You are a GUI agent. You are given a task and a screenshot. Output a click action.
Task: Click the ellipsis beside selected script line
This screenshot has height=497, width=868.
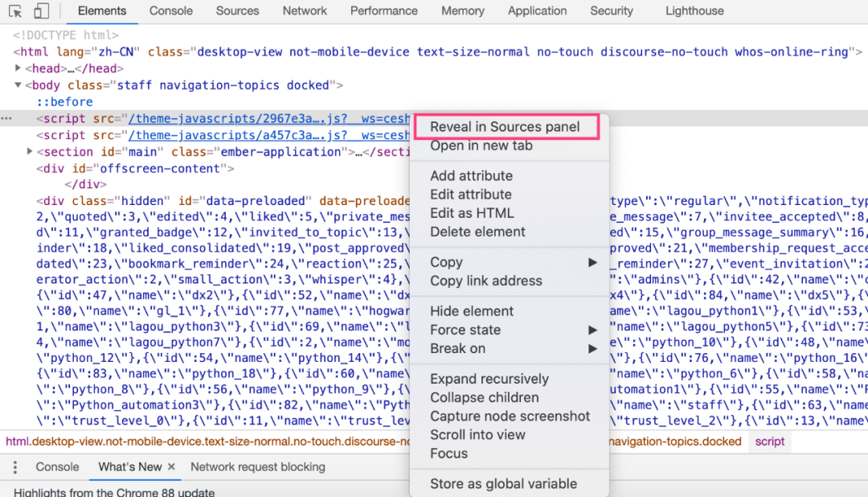click(6, 118)
